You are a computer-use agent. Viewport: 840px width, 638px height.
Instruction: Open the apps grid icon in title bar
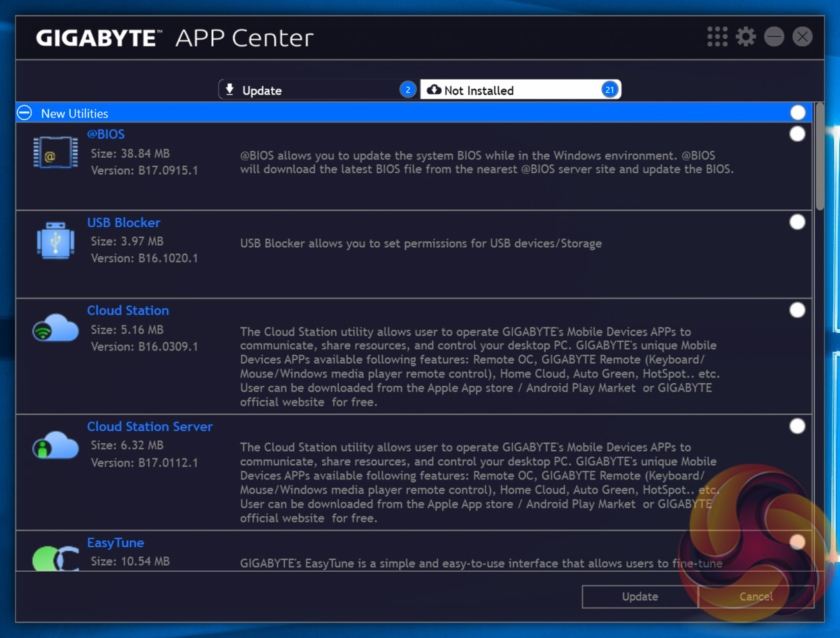pos(717,36)
